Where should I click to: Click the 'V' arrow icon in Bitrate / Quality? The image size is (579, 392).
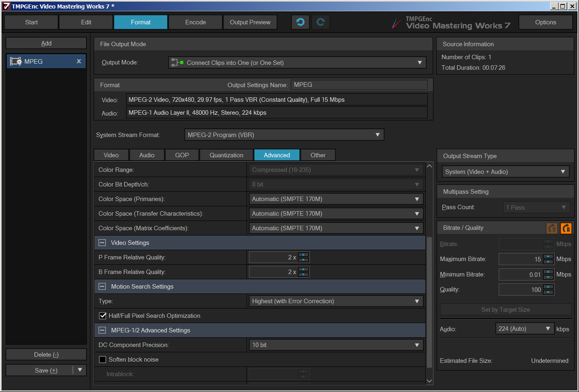click(x=552, y=228)
